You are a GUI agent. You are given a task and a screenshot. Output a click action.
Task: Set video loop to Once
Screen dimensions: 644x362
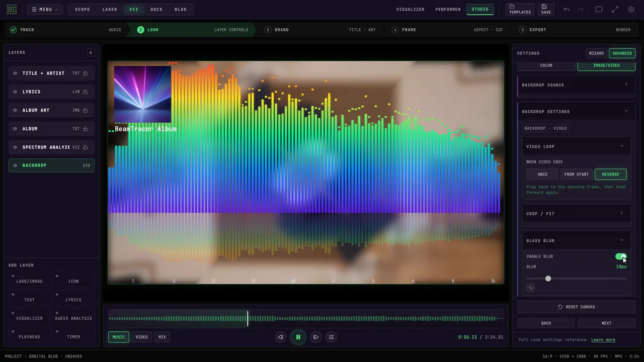pos(542,174)
